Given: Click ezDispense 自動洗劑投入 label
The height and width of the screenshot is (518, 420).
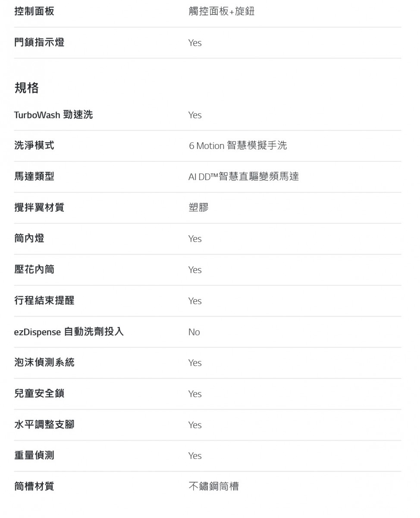Looking at the screenshot, I should click(69, 332).
